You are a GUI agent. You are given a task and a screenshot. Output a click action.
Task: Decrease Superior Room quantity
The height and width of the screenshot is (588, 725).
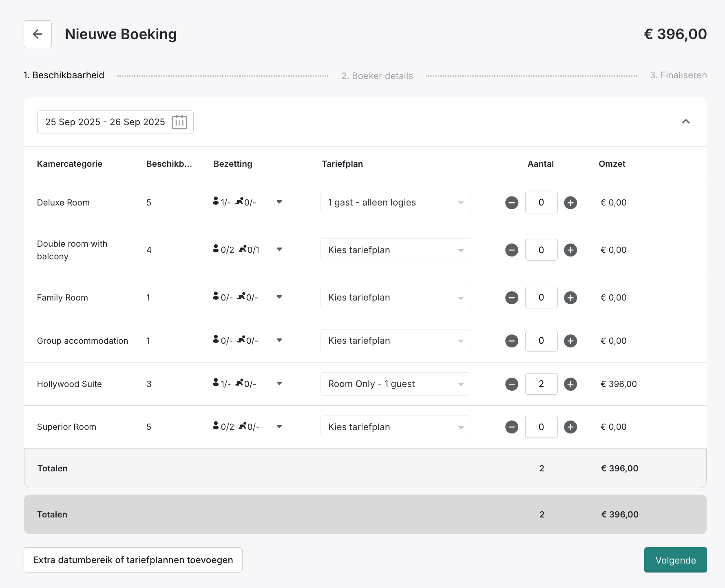(x=512, y=427)
